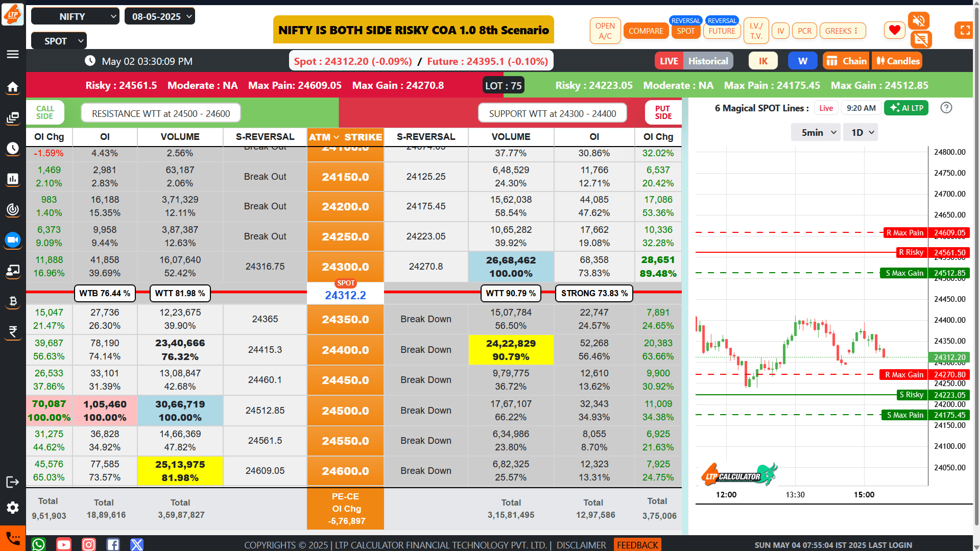Image resolution: width=980 pixels, height=551 pixels.
Task: Enter fullscreen with the expand icon
Action: click(964, 30)
